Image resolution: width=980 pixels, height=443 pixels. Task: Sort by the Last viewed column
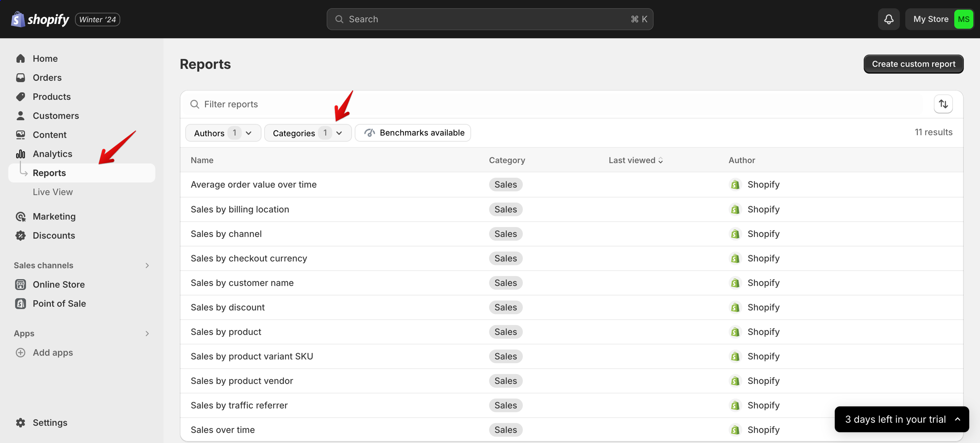pyautogui.click(x=635, y=160)
